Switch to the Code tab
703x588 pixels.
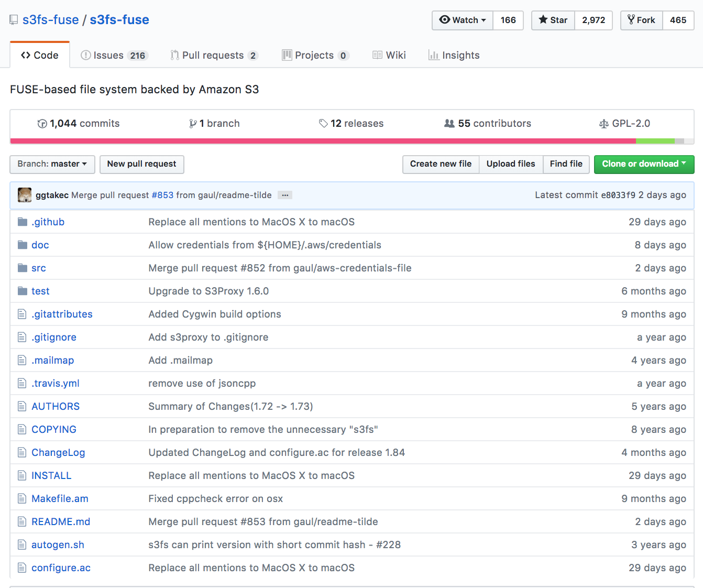(x=40, y=55)
